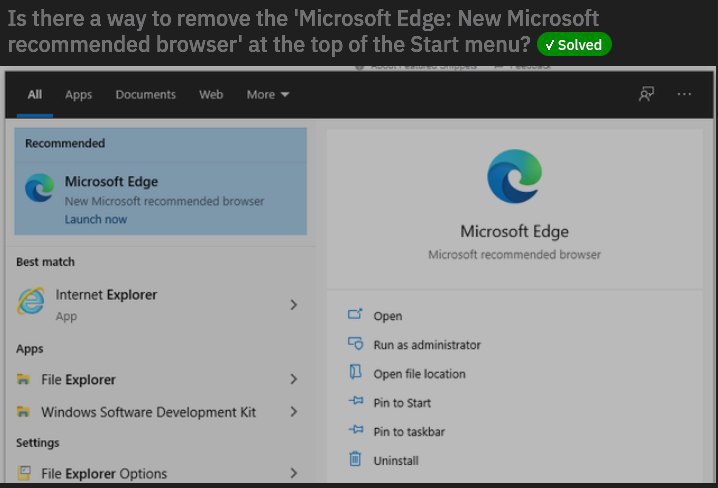
Task: Switch to the Documents search tab
Action: point(146,95)
